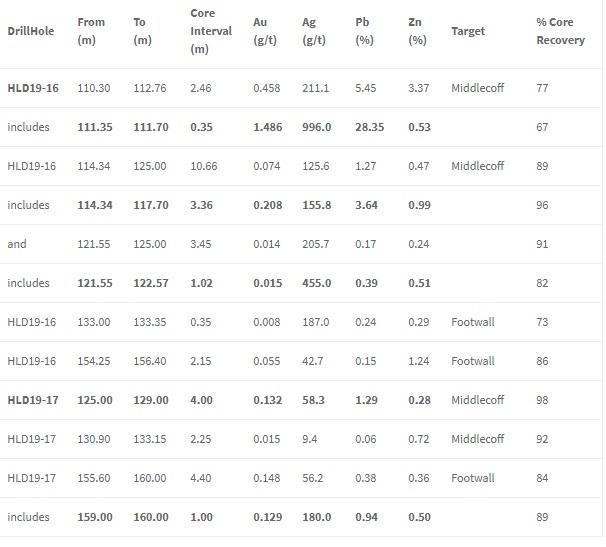Viewport: 606px width, 547px height.
Task: Select the bold HLD19-17 drillhole cell
Action: [33, 400]
